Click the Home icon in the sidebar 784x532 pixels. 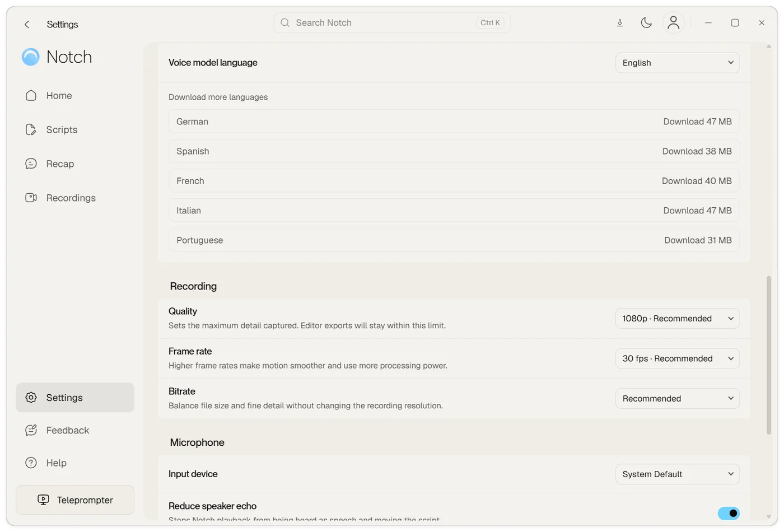coord(31,95)
